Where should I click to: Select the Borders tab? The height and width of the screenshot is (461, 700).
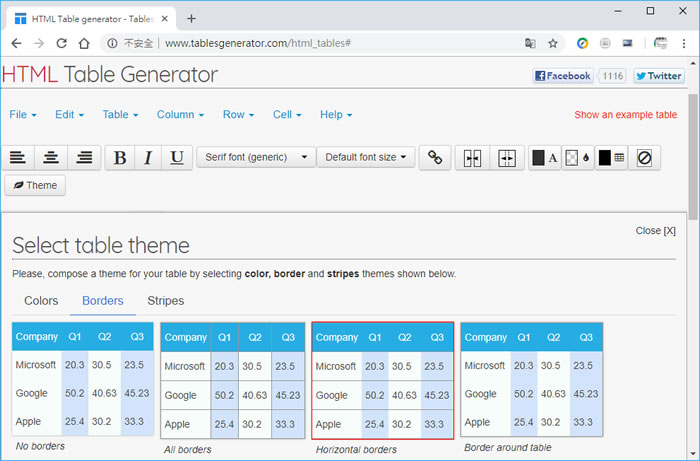[x=103, y=301]
